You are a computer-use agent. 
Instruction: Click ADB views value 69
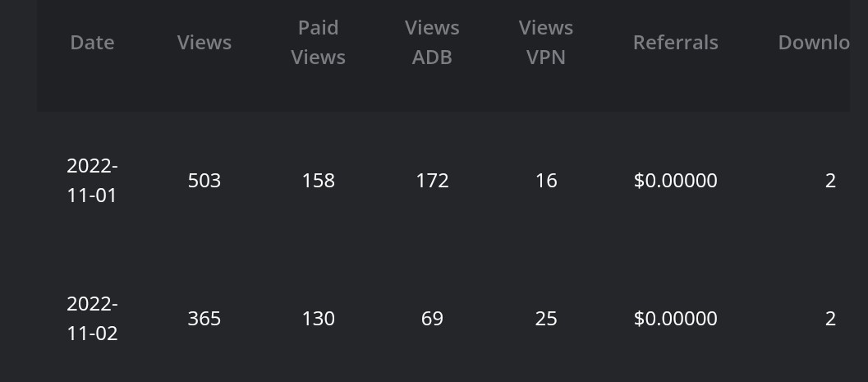pos(432,319)
